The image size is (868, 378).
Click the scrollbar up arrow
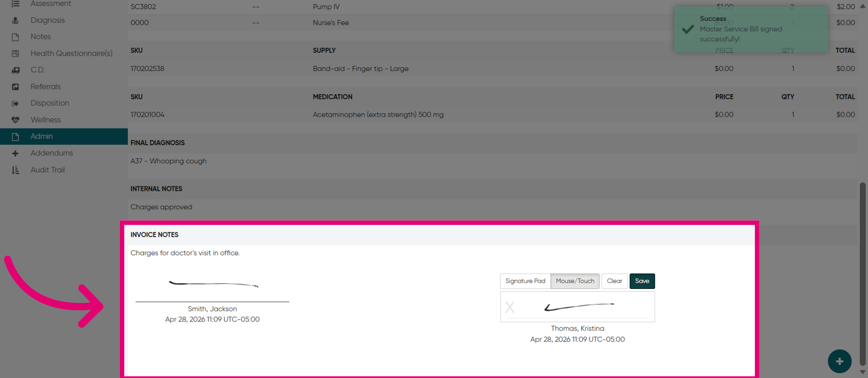coord(863,6)
